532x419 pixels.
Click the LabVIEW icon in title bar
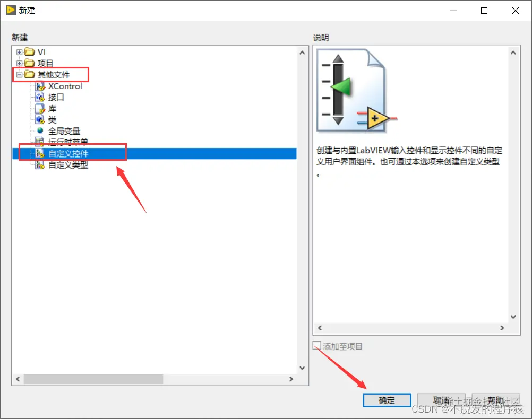11,10
